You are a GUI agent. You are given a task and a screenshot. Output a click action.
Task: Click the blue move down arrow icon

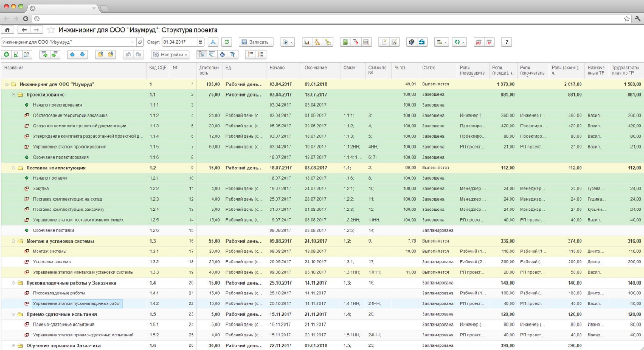pyautogui.click(x=82, y=55)
